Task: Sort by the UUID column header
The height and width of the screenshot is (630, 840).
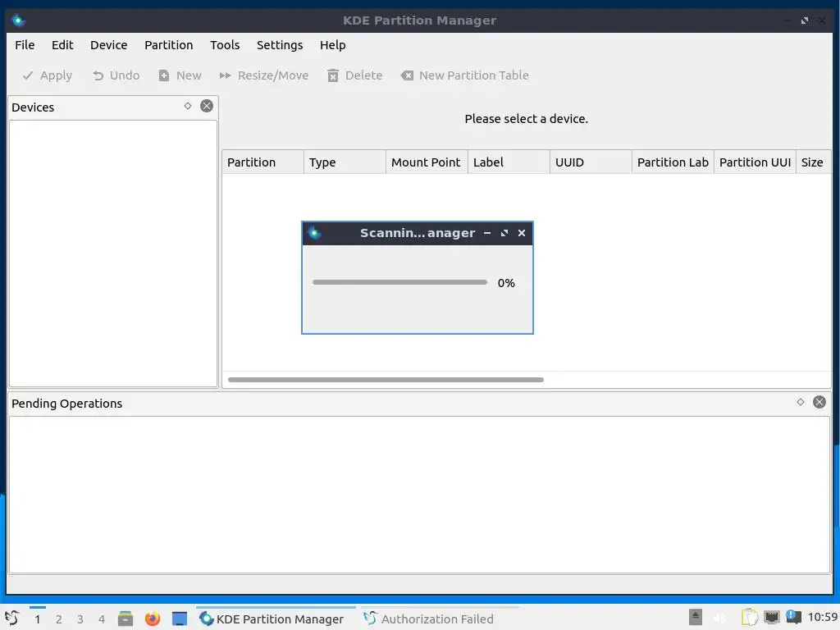Action: tap(591, 162)
